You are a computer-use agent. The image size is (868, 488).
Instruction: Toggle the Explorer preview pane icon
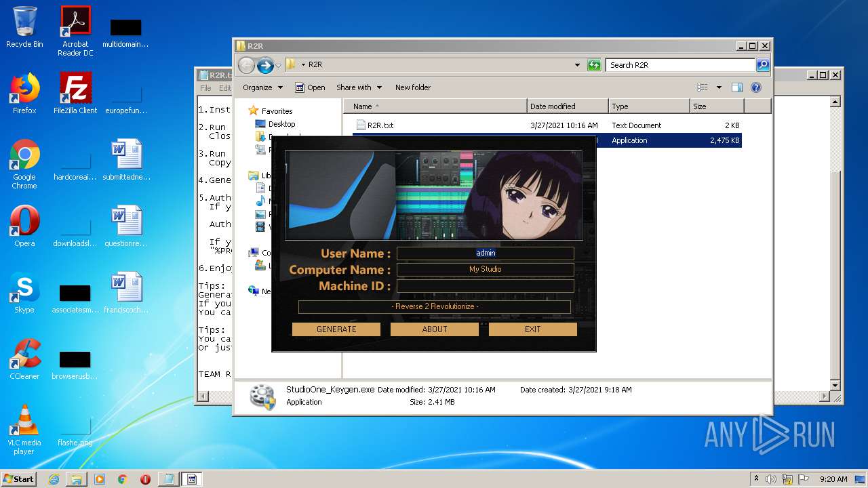coord(737,87)
